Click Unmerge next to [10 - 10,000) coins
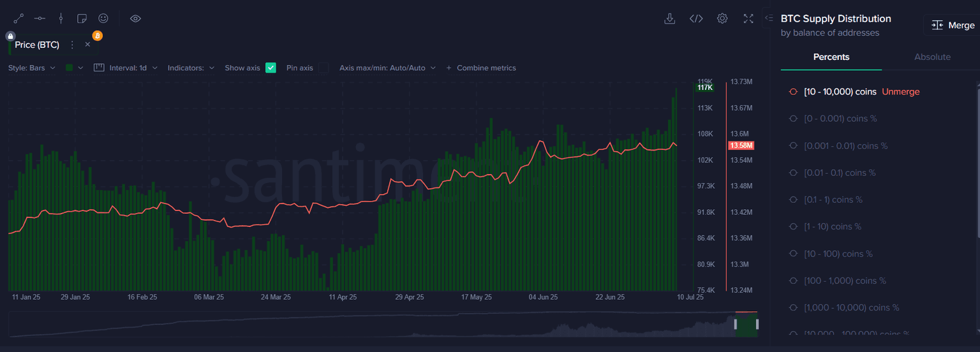Viewport: 980px width, 352px height. (x=900, y=92)
